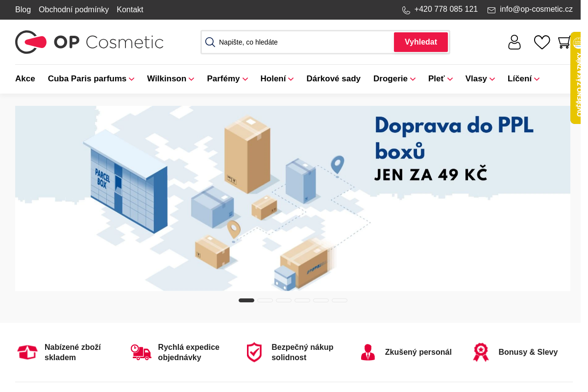Viewport: 588px width, 392px height.
Task: Expand the Wilkinson menu chevron
Action: (x=192, y=79)
